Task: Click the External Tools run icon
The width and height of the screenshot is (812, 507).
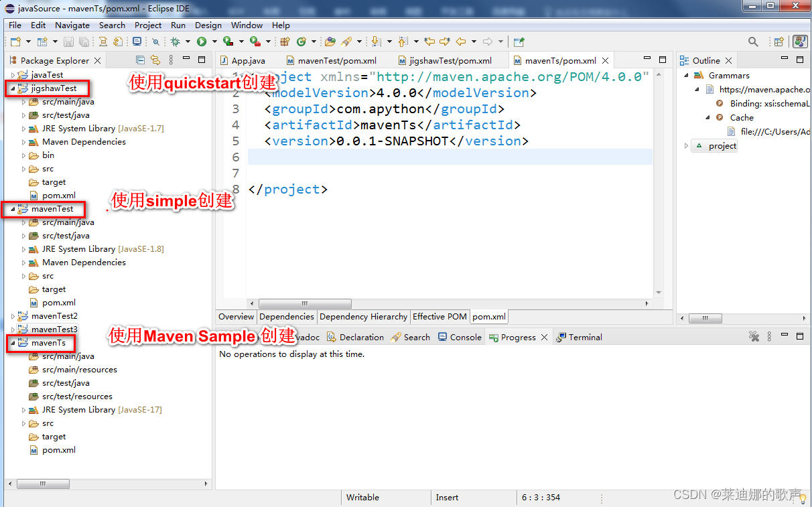Action: pyautogui.click(x=255, y=42)
